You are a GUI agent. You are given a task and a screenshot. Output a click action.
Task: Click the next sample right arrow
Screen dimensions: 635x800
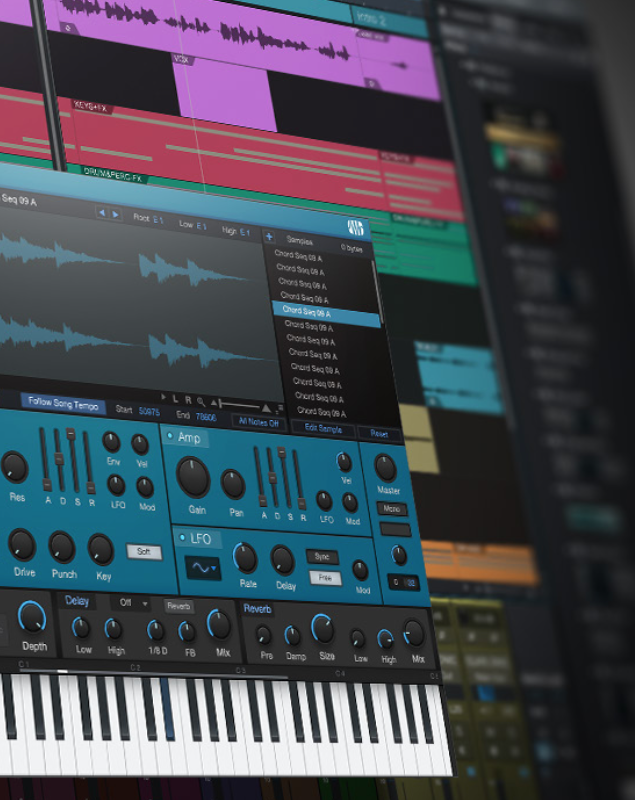pyautogui.click(x=116, y=214)
